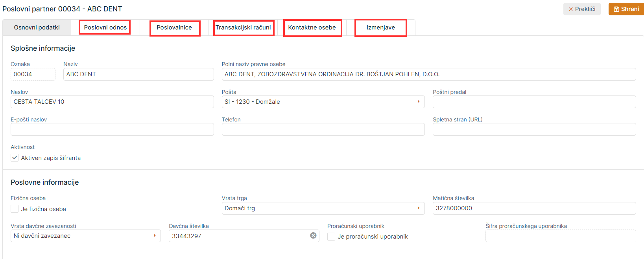The image size is (644, 259).
Task: Switch to the Poslovni odnos tab
Action: click(105, 28)
